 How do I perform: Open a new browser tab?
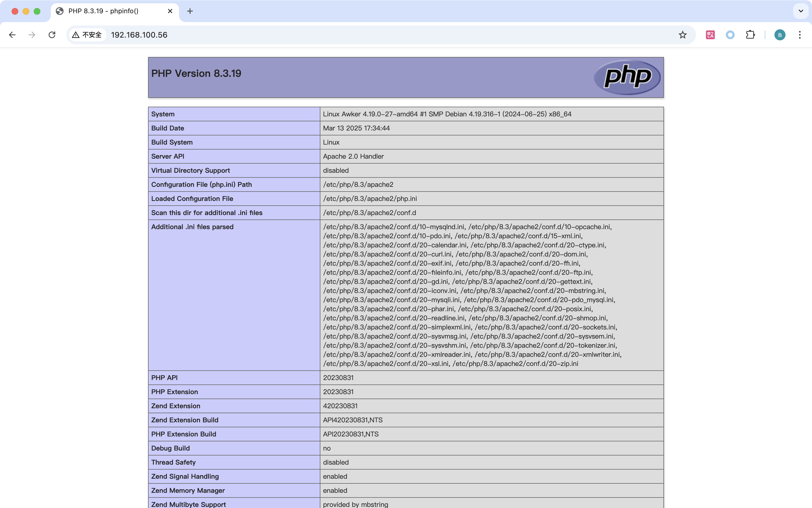[190, 11]
